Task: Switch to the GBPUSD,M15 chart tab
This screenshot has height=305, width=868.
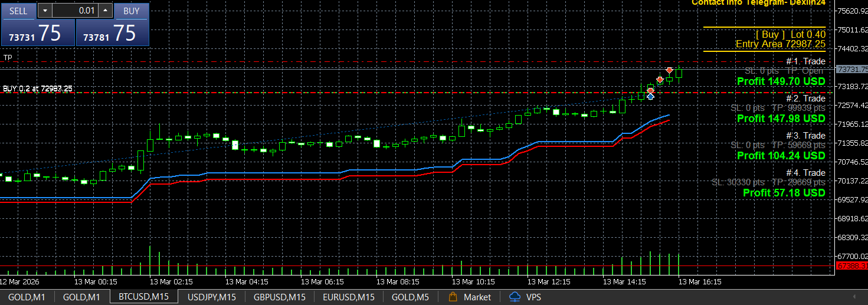Action: (280, 297)
